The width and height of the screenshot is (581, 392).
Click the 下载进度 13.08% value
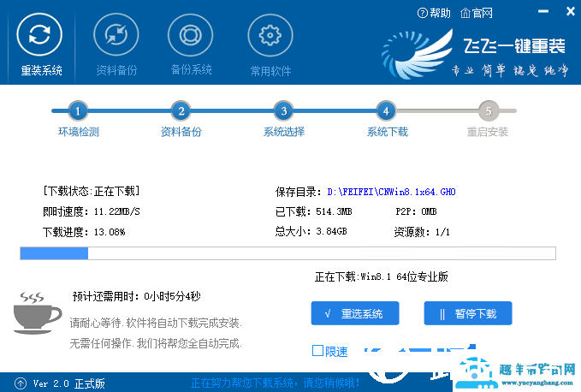pos(110,232)
